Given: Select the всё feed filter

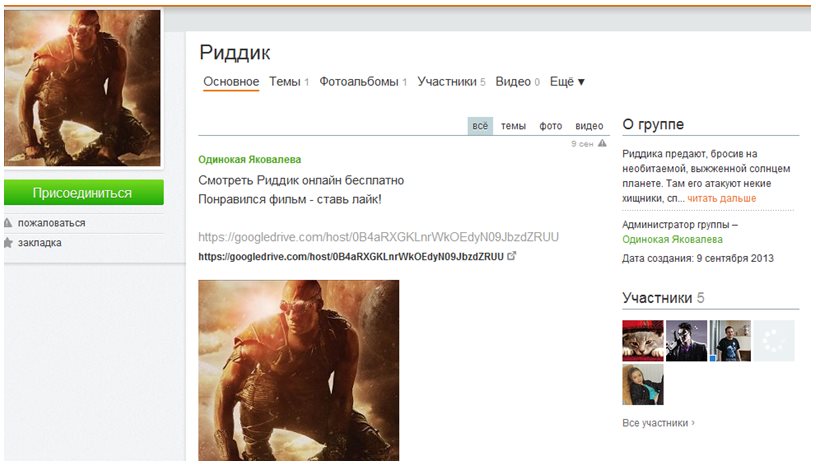Looking at the screenshot, I should click(x=480, y=126).
